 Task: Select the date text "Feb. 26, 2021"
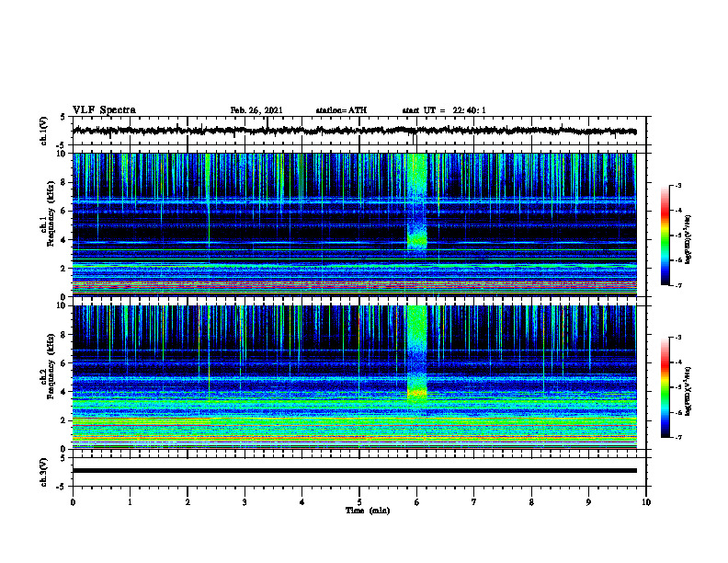[x=256, y=110]
